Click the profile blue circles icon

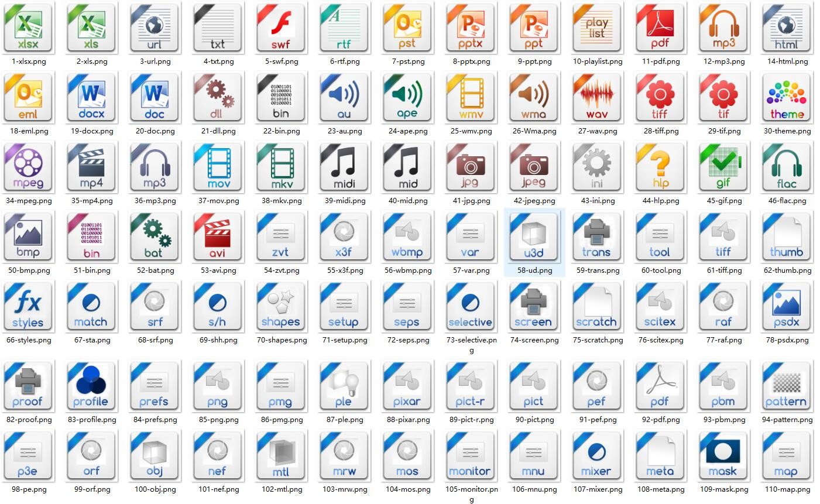pyautogui.click(x=91, y=386)
